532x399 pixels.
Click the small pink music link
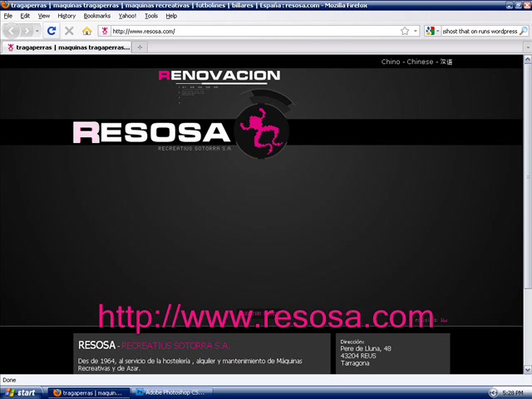pyautogui.click(x=444, y=320)
